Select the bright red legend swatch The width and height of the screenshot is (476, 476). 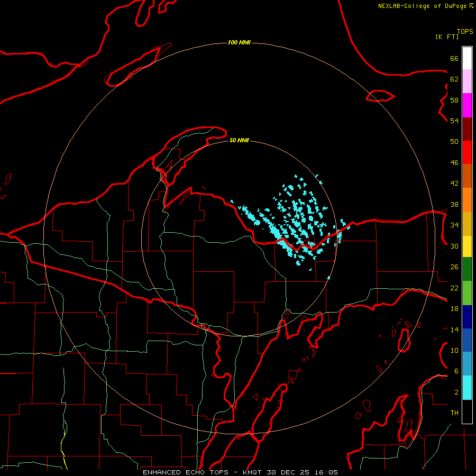pyautogui.click(x=467, y=152)
